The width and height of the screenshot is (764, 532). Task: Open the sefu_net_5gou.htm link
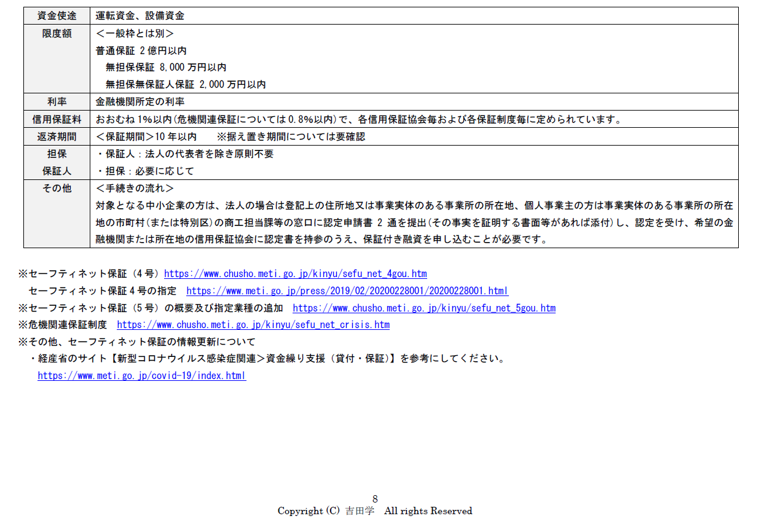423,308
